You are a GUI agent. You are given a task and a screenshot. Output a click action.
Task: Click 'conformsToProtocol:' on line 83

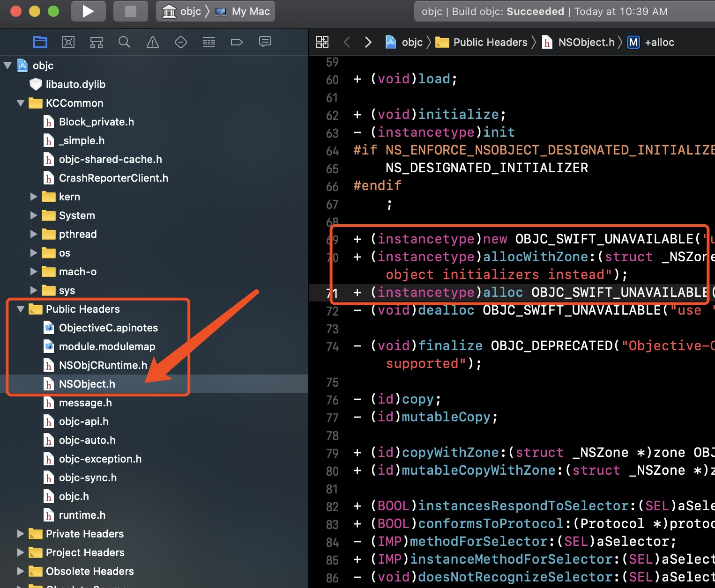pyautogui.click(x=491, y=523)
